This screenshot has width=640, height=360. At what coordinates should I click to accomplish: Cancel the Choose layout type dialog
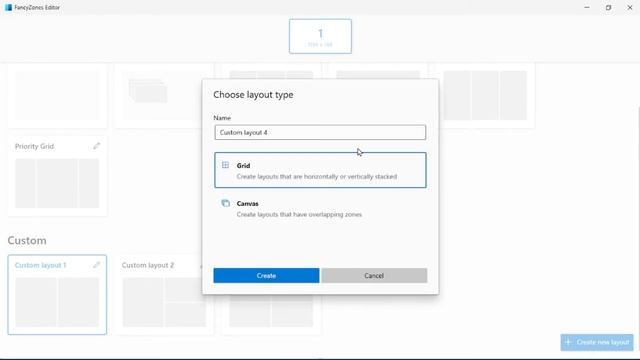point(374,276)
